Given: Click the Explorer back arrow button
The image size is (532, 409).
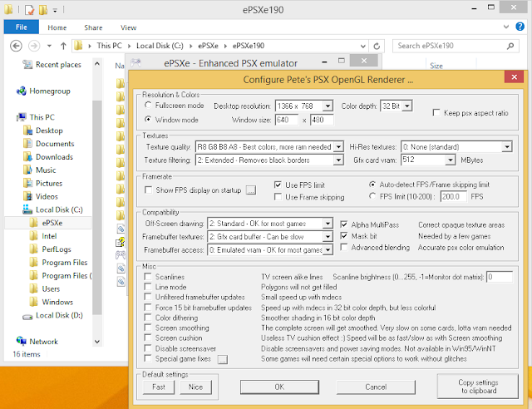Looking at the screenshot, I should pyautogui.click(x=14, y=46).
